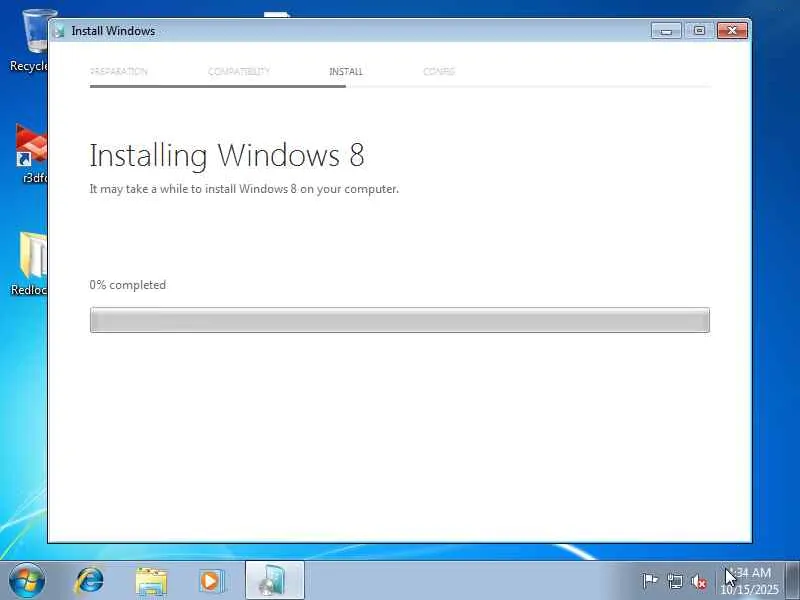Click the "0% completed" text
The height and width of the screenshot is (600, 800).
pos(128,285)
